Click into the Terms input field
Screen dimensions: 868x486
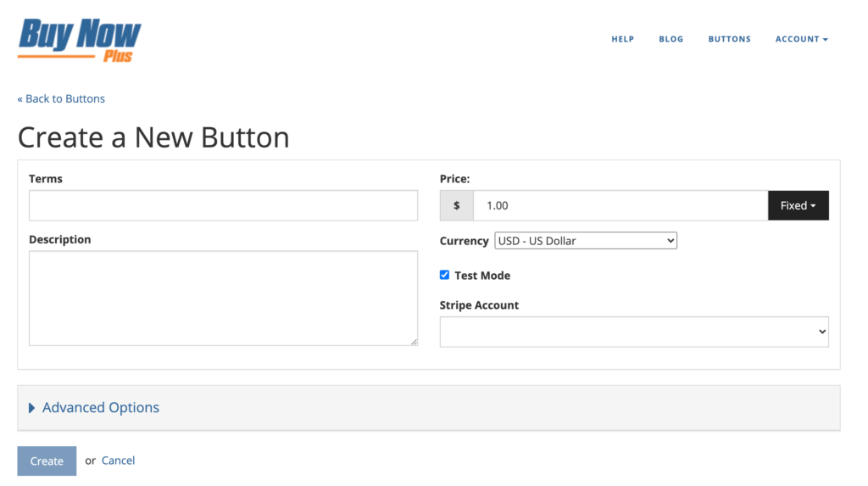click(x=224, y=205)
